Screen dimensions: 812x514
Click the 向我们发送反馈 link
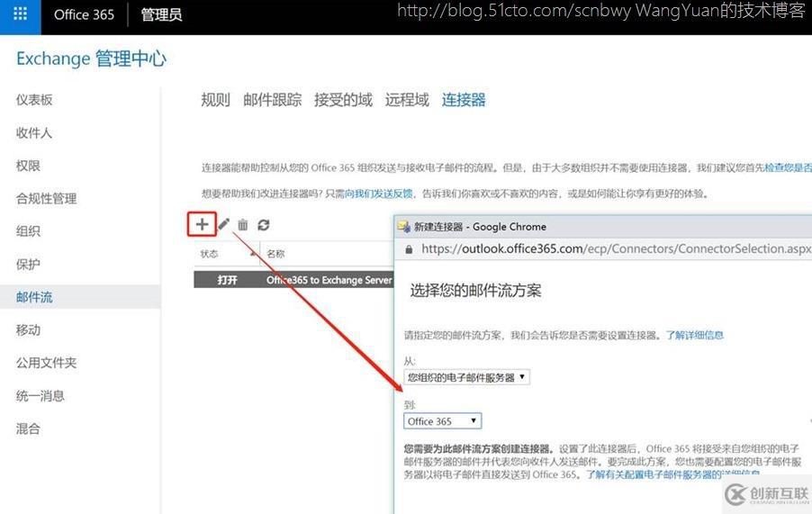379,194
